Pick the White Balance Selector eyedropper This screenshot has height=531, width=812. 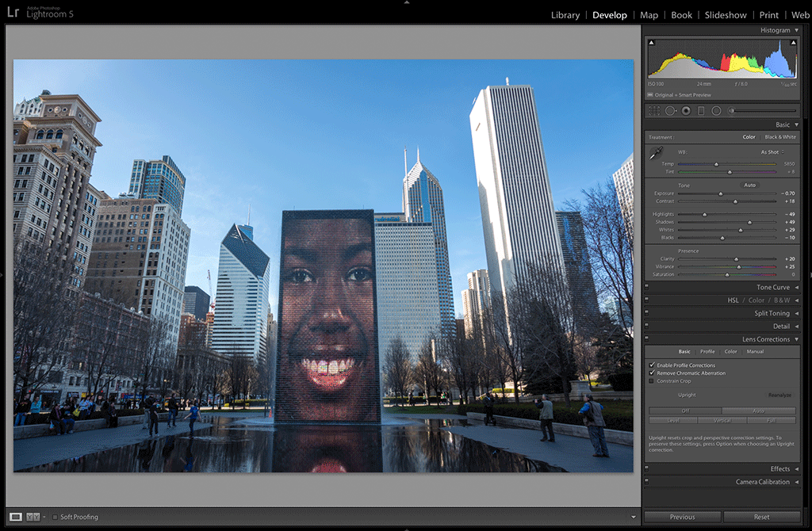click(656, 153)
